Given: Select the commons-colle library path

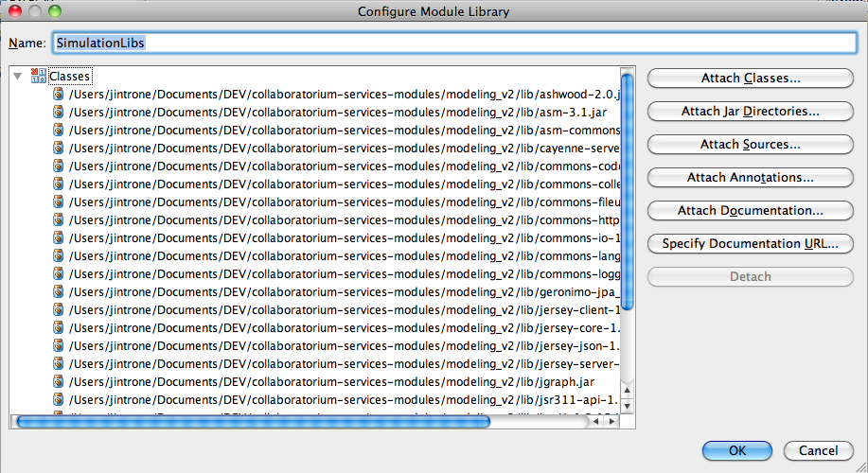Looking at the screenshot, I should coord(344,184).
